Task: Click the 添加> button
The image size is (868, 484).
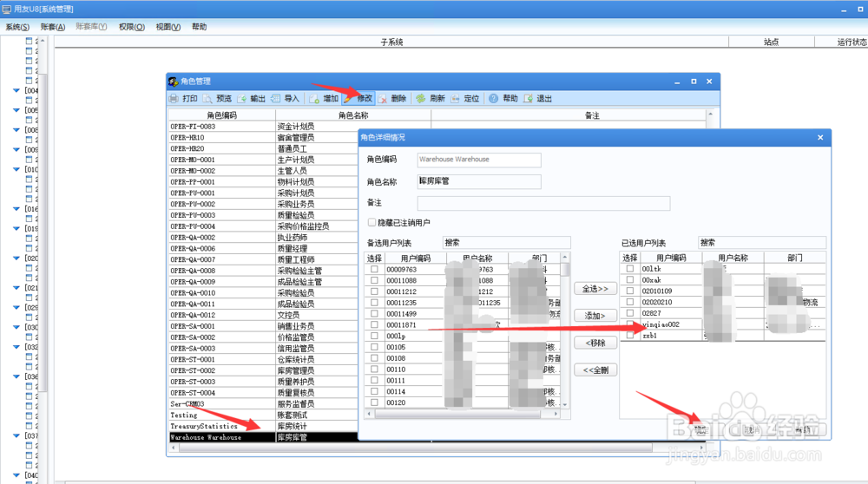Action: [595, 316]
